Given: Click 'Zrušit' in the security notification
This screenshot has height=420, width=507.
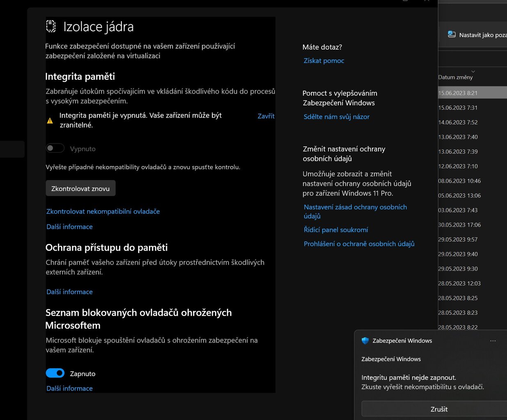Looking at the screenshot, I should coord(439,409).
